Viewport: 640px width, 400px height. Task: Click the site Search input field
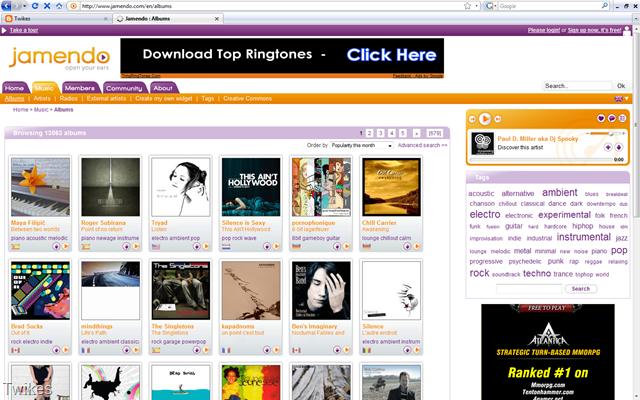577,86
